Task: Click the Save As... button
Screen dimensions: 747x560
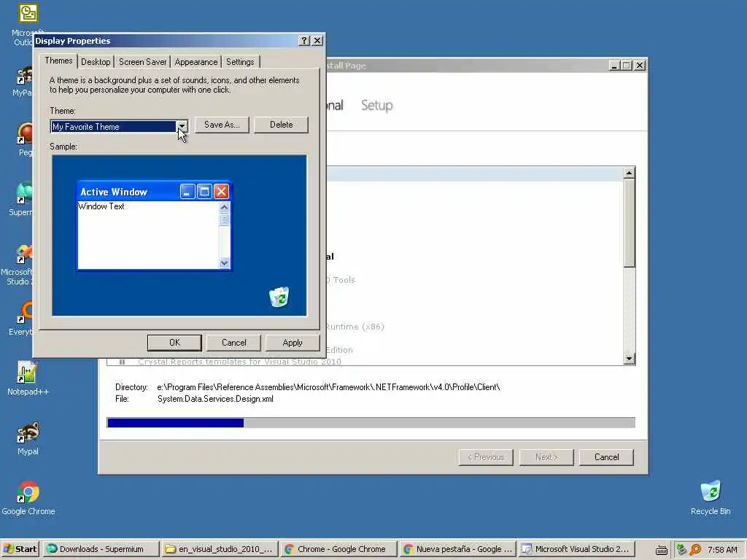Action: (222, 125)
